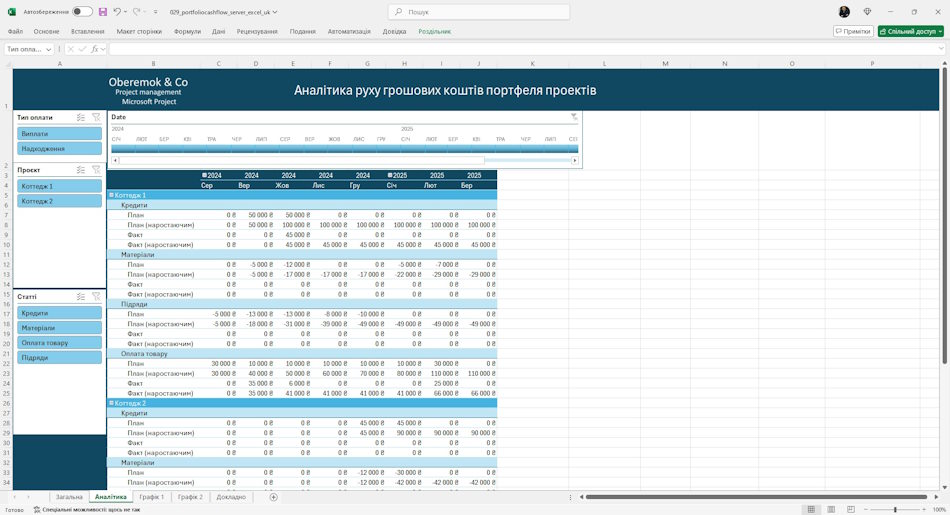Open the Автоматизація ribbon tab

tap(349, 32)
